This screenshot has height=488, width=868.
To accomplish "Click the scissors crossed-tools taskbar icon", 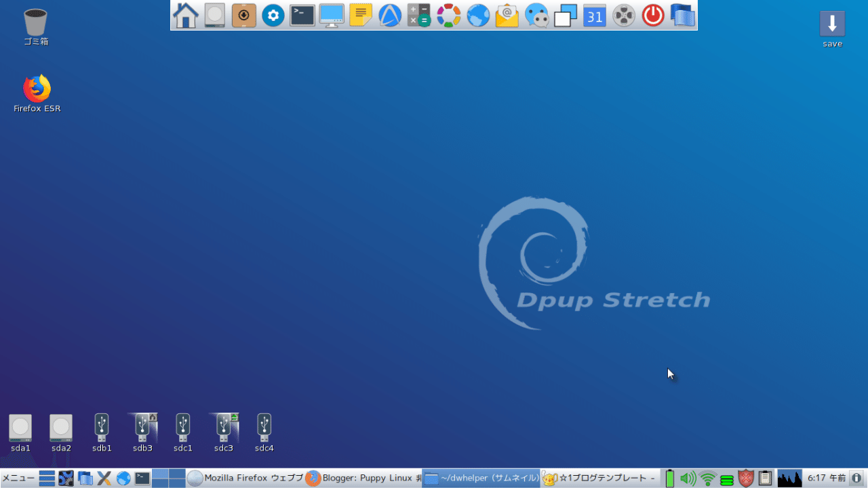I will (x=104, y=478).
